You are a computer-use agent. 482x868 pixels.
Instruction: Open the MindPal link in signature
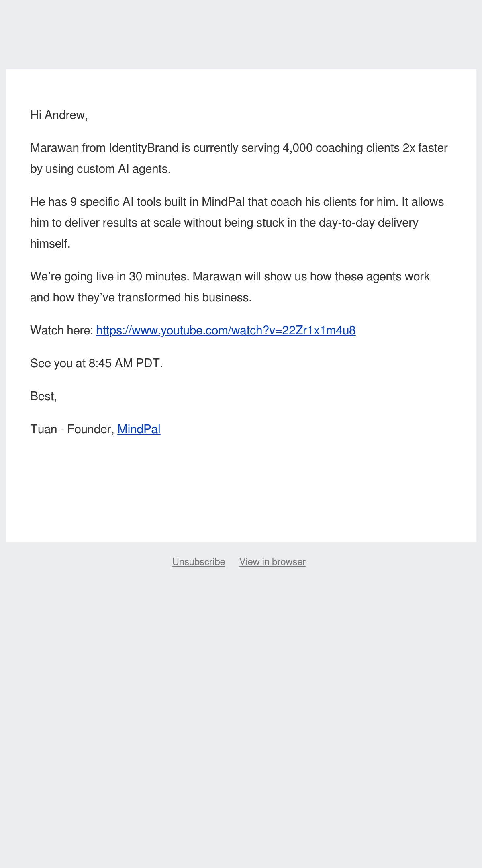139,429
